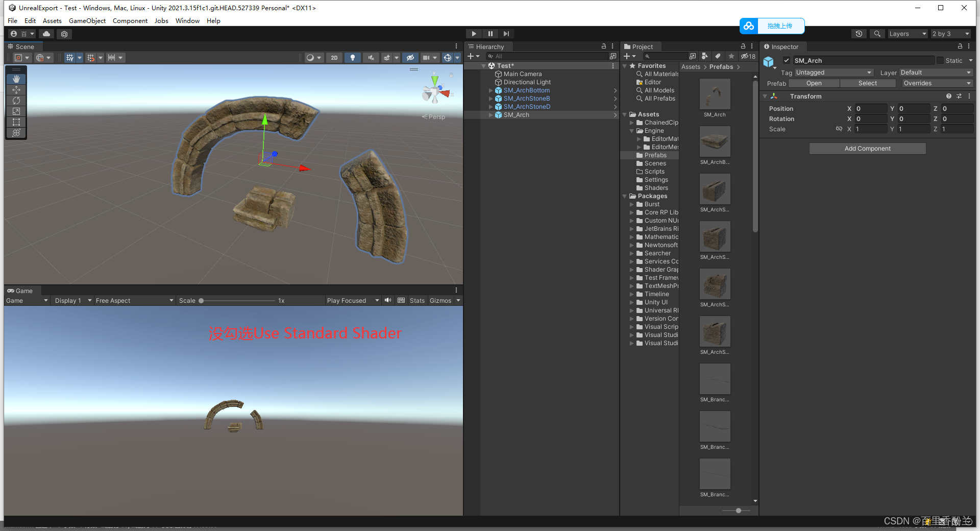The height and width of the screenshot is (531, 980).
Task: Open Transform presets icon
Action: [959, 96]
